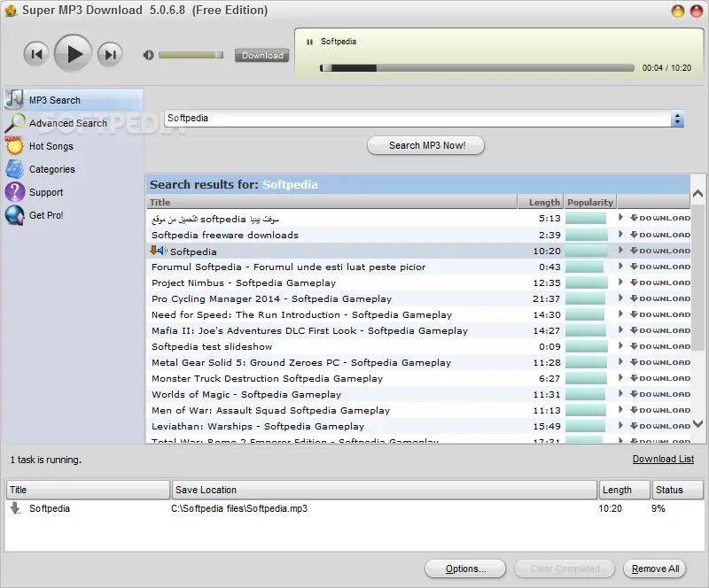The image size is (709, 588).
Task: Click the Download button beside the volume slider
Action: tap(261, 56)
